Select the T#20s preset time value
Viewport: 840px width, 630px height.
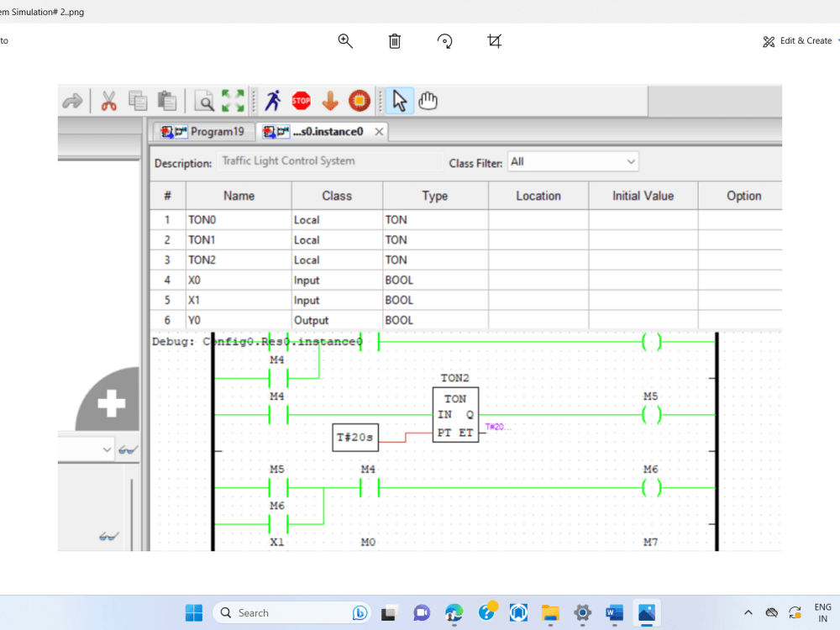pos(354,437)
